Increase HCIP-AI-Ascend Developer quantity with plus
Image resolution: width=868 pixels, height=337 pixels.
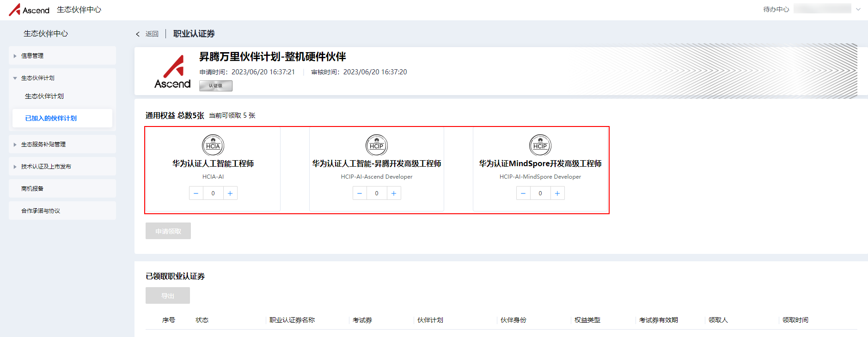394,193
